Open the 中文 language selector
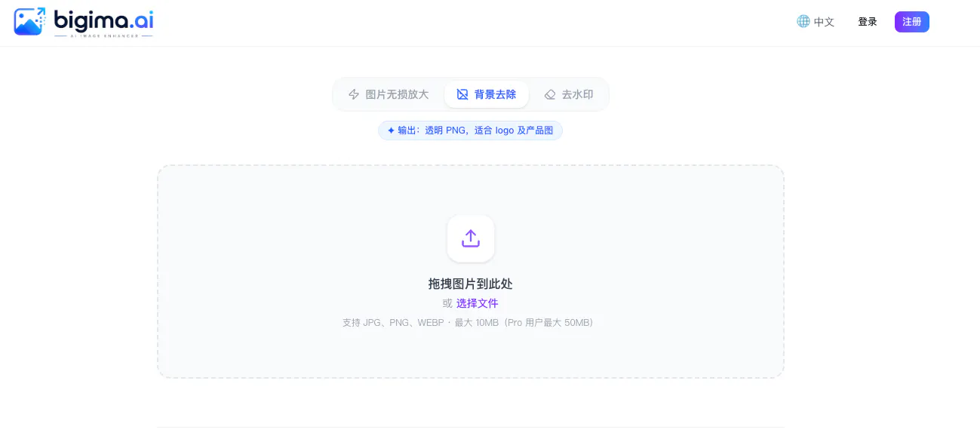 tap(816, 22)
